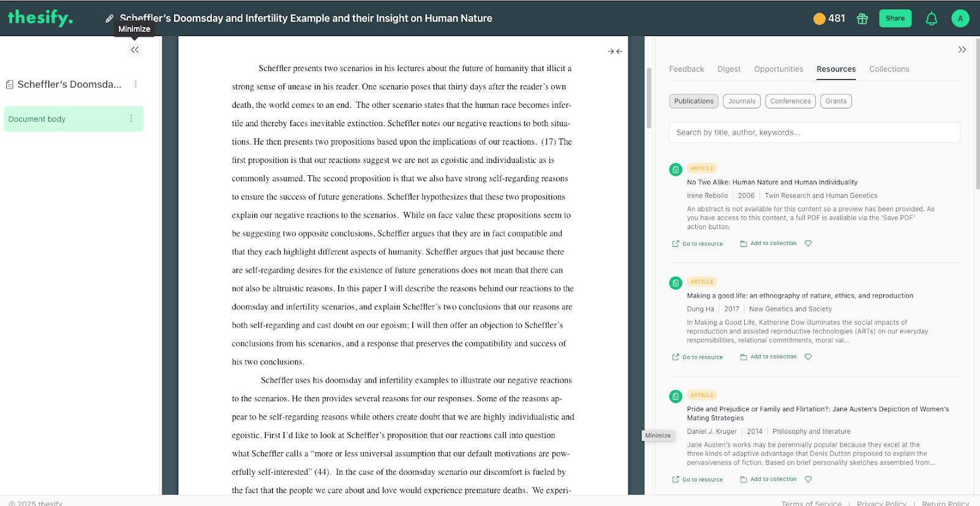The height and width of the screenshot is (506, 980).
Task: Collapse left sidebar with double chevron
Action: click(135, 50)
